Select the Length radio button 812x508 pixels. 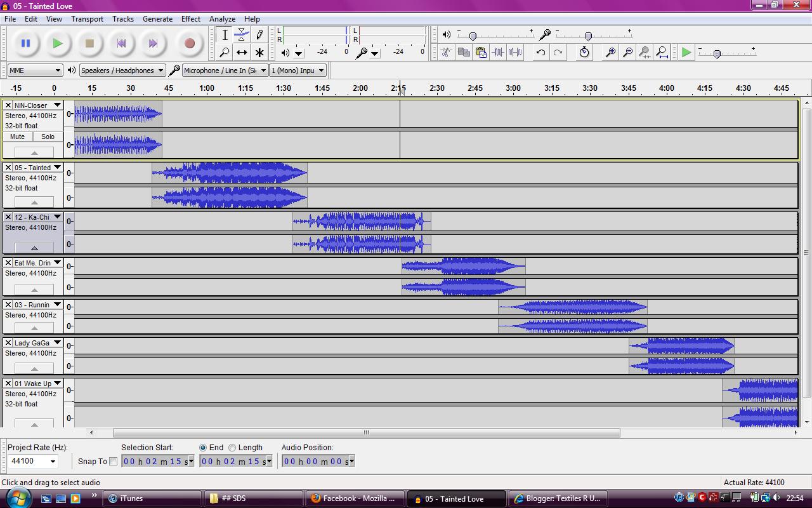tap(232, 448)
